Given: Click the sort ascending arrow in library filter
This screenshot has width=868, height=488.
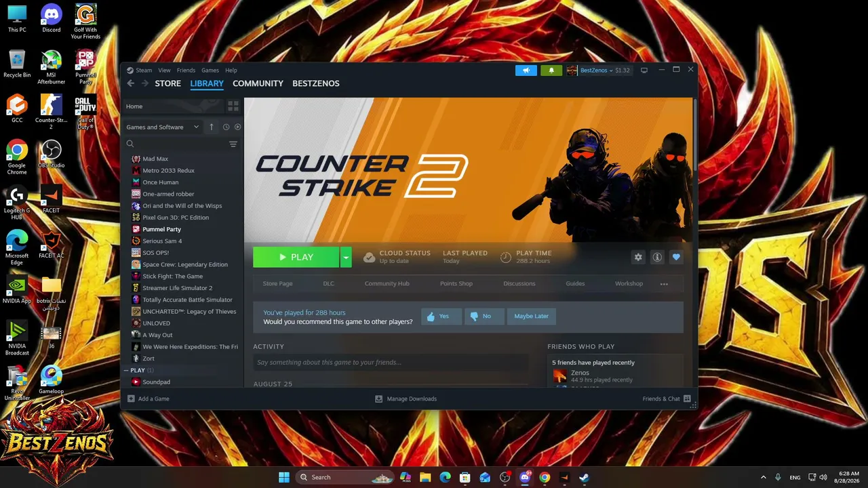Looking at the screenshot, I should click(x=212, y=127).
